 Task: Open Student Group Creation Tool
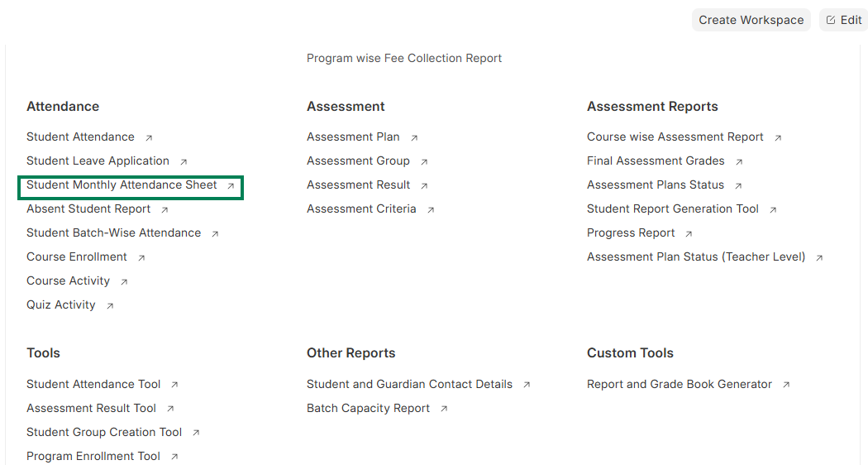pyautogui.click(x=104, y=433)
